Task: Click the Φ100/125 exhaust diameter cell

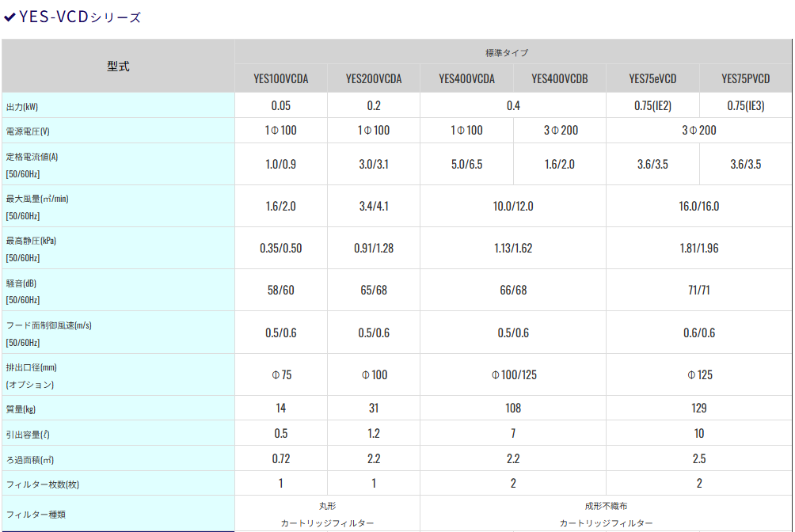Action: click(513, 374)
